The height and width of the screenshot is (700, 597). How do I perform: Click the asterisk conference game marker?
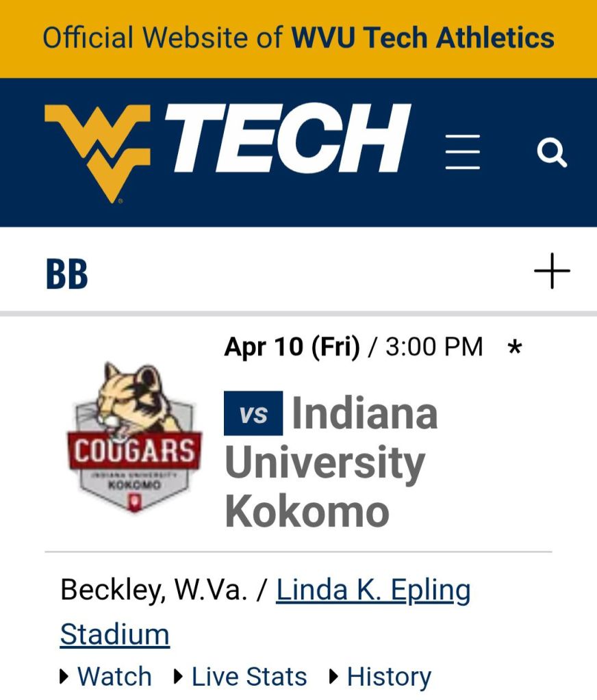click(x=515, y=348)
